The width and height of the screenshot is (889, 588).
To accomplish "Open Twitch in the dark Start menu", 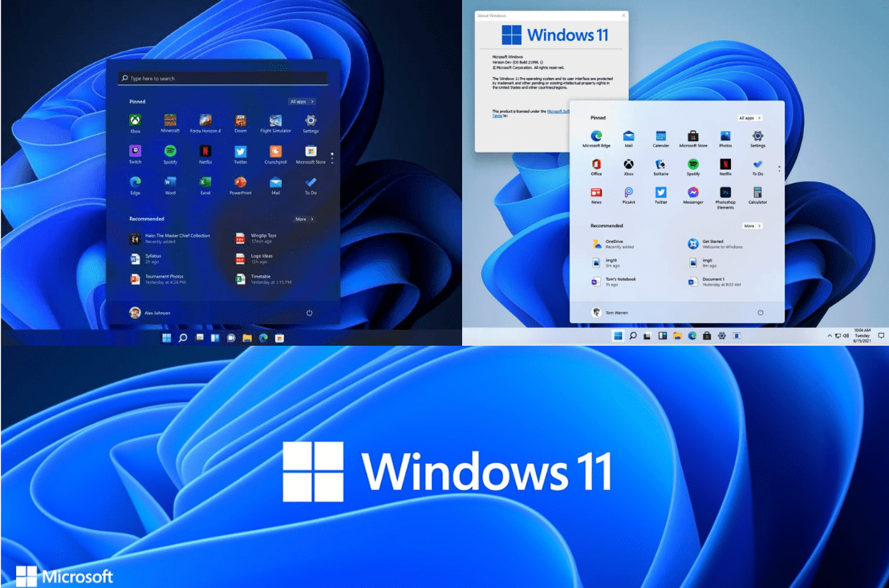I will pos(135,154).
